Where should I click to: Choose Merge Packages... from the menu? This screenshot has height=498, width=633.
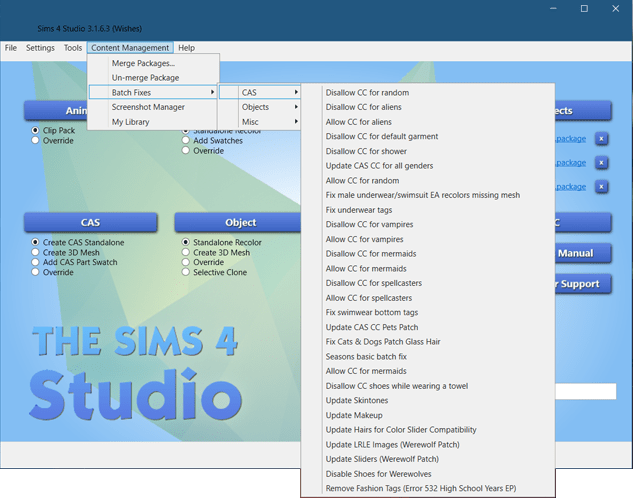click(x=153, y=63)
